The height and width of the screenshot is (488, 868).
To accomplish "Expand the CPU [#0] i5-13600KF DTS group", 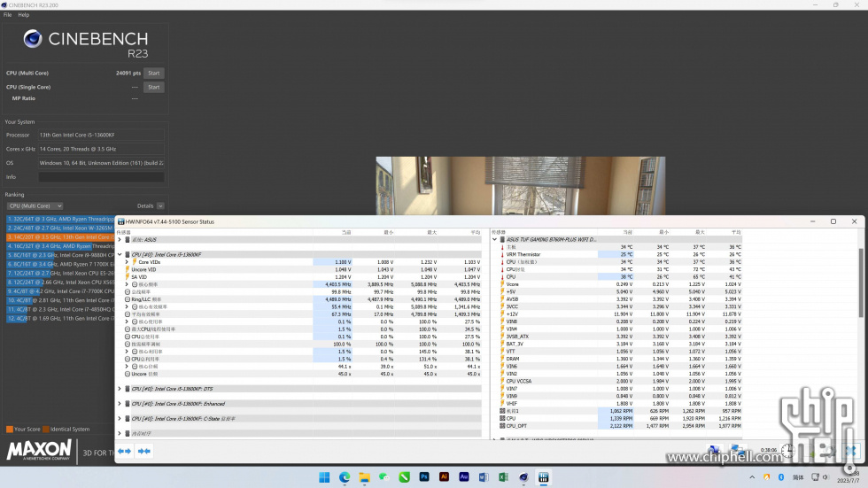I will pos(120,389).
